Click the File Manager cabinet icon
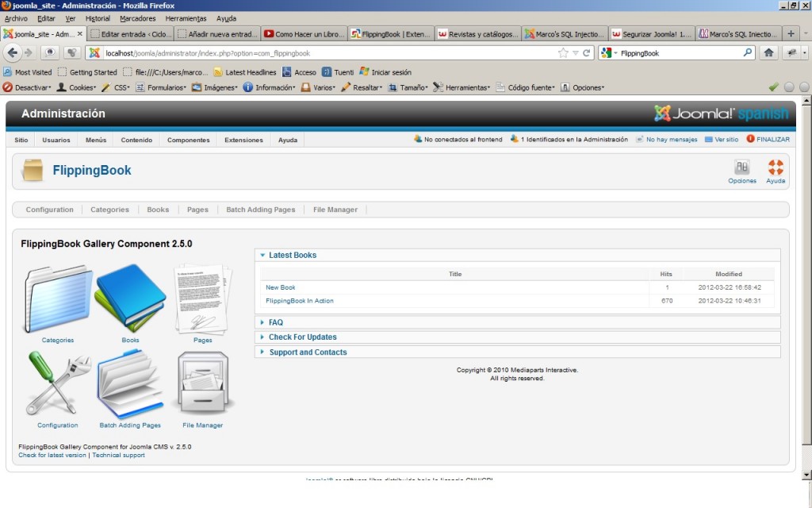Screen dimensions: 812x508 202,384
